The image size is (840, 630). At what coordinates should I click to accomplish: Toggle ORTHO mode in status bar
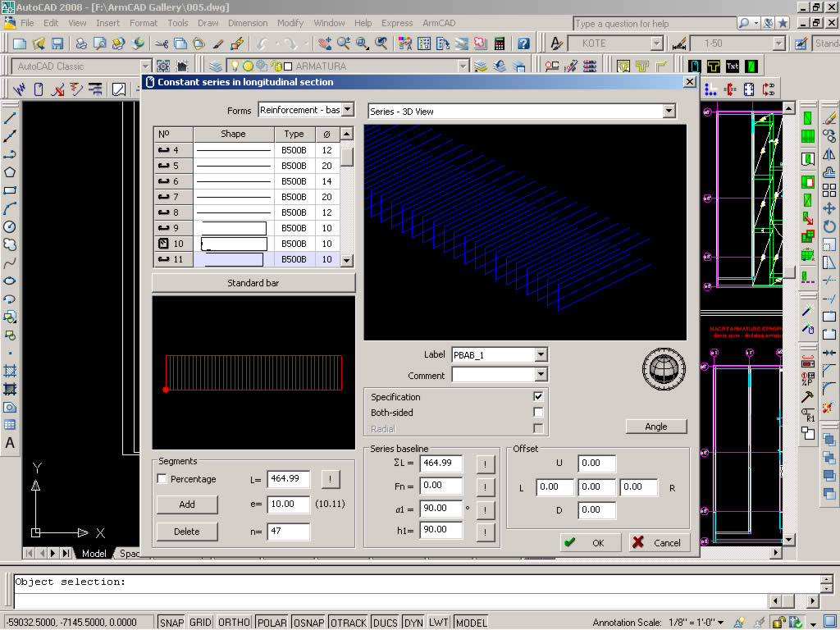[x=234, y=623]
